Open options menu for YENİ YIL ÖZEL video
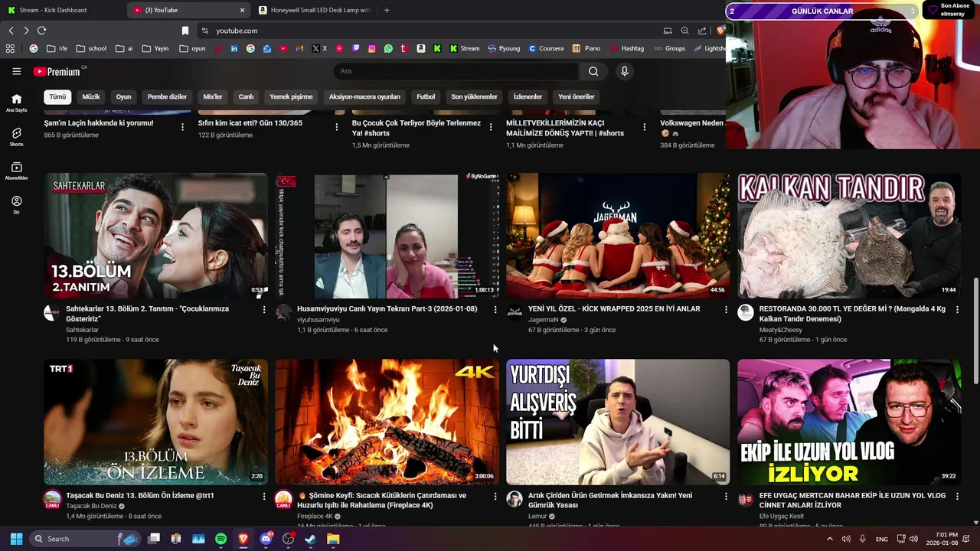Image resolution: width=980 pixels, height=551 pixels. click(727, 310)
